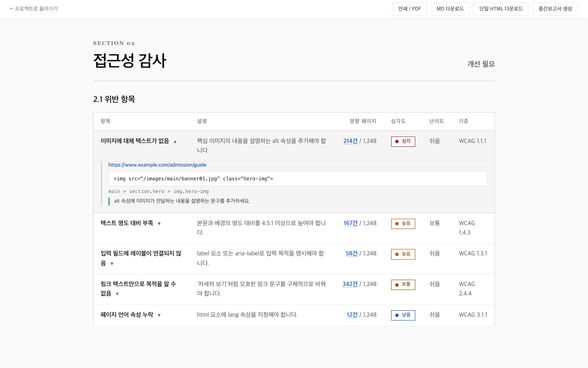Download report with MD 다운로드 button
Viewport: 588px width, 368px height.
click(x=450, y=9)
